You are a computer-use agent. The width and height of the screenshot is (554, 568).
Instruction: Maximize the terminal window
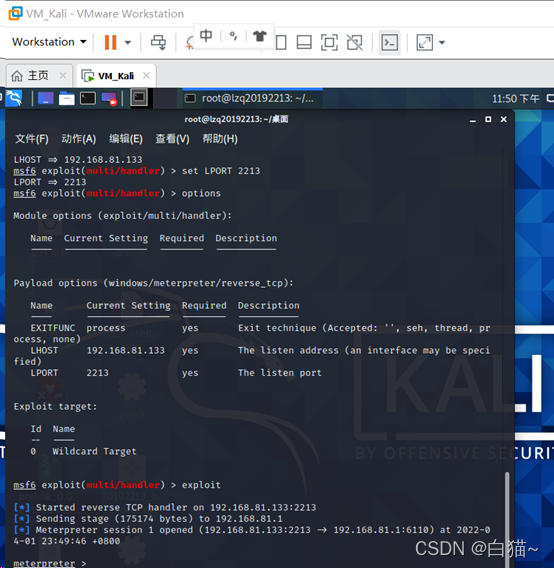488,119
